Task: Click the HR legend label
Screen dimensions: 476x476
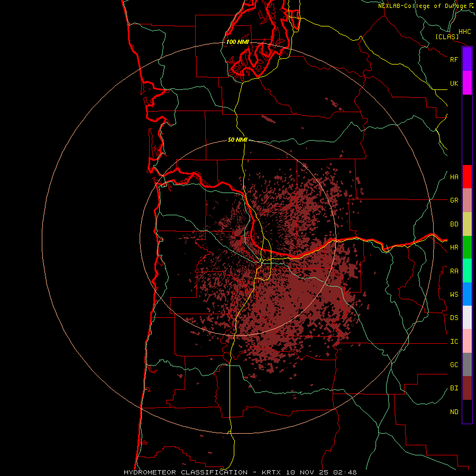Action: [x=454, y=248]
